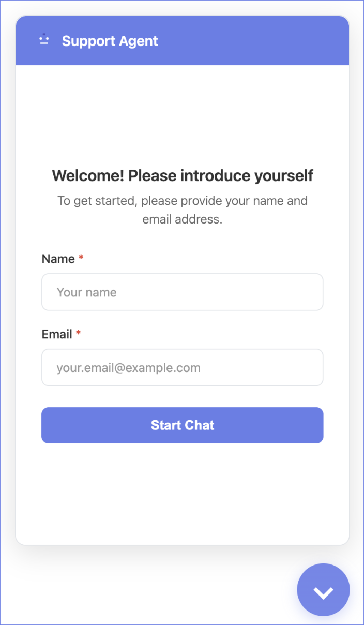Screen dimensions: 364x625
Task: Click the "Welcome!" word in heading
Action: 88,176
